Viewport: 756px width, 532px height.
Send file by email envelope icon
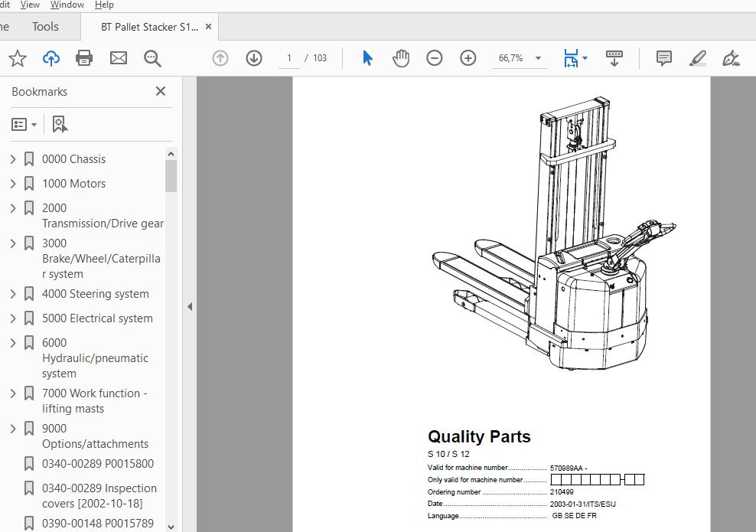[119, 58]
